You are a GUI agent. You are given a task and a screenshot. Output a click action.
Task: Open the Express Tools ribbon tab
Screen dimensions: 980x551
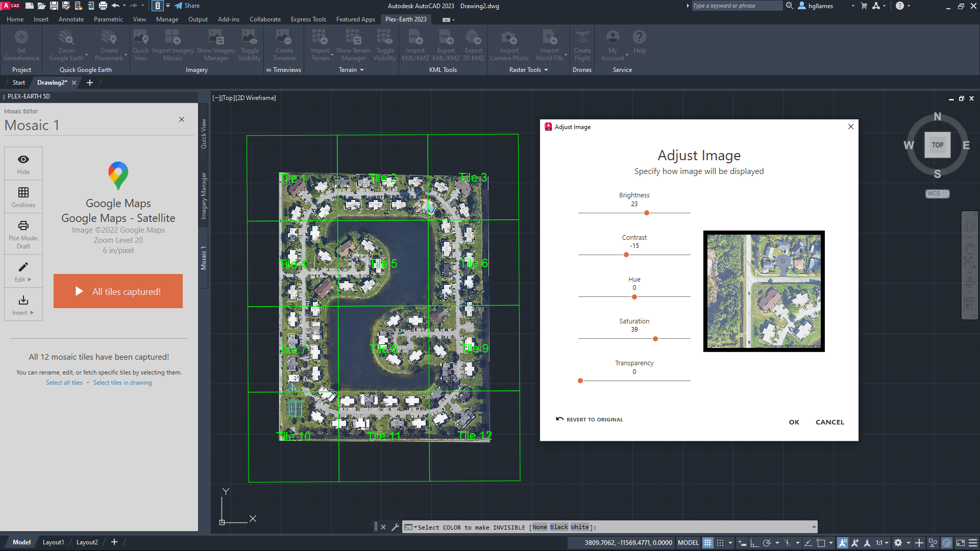click(x=308, y=19)
